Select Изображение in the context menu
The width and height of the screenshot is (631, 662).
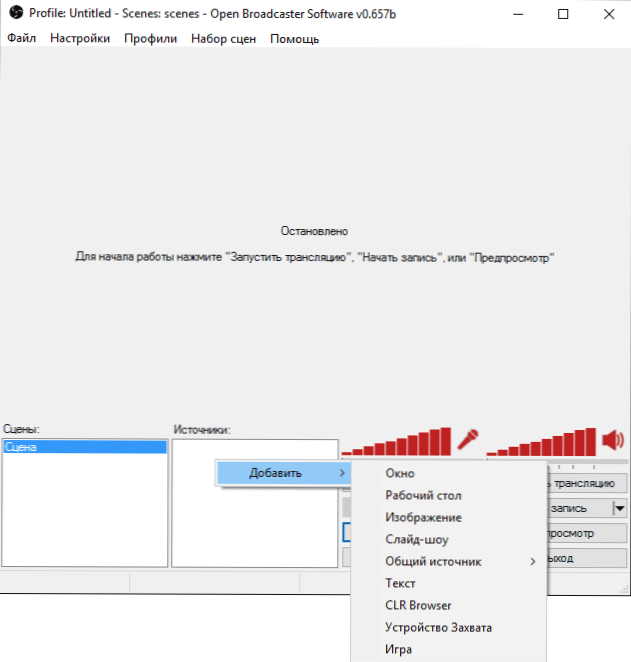coord(423,518)
